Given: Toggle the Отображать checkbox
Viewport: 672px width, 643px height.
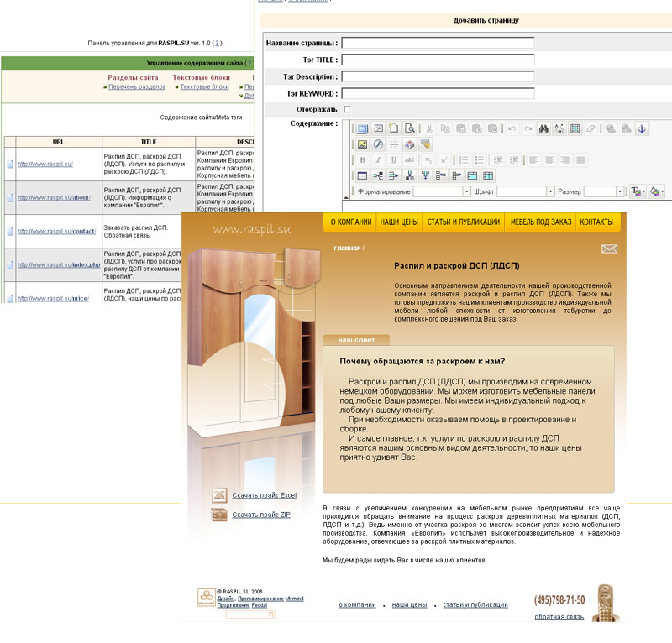Looking at the screenshot, I should click(x=347, y=110).
